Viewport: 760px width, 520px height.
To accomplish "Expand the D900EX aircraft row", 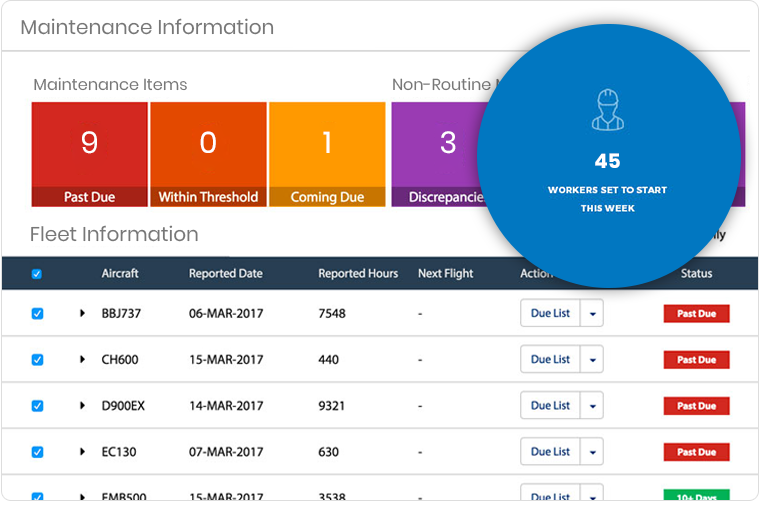I will coord(82,405).
